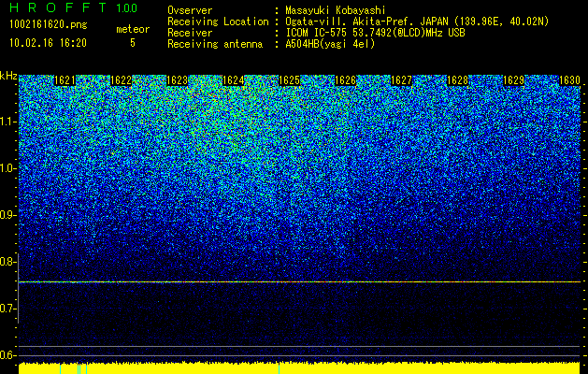Click the meteor count value 5
Screen dimensions: 588x374
point(133,43)
